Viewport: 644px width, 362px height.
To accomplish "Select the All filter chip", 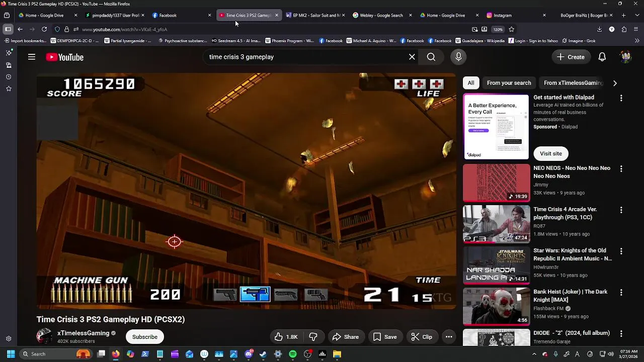I will (x=471, y=83).
